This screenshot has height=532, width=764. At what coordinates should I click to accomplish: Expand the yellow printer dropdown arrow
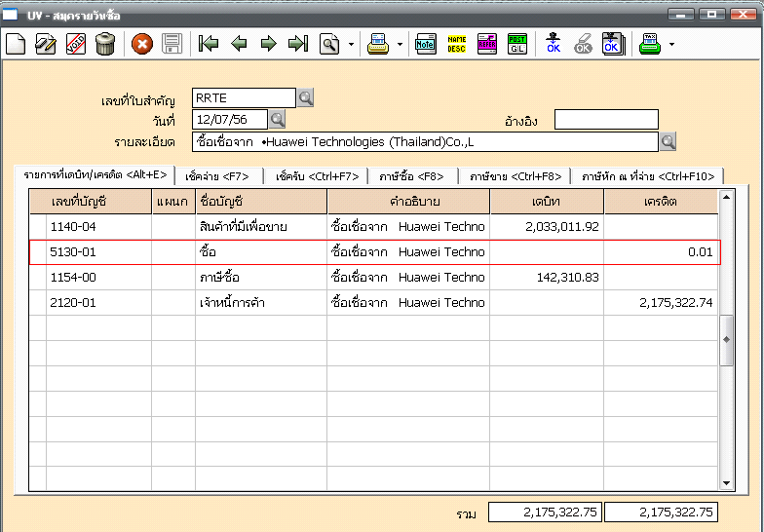[400, 45]
